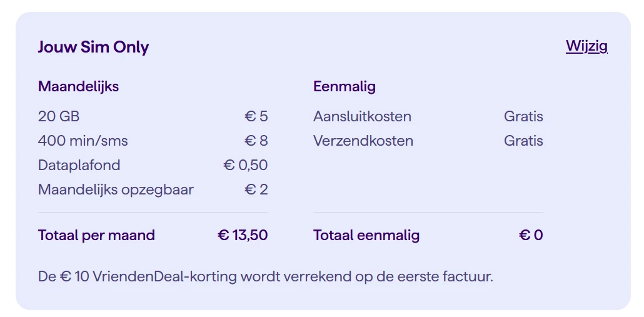Image resolution: width=644 pixels, height=317 pixels.
Task: Click the Dataplafond line item
Action: pos(79,165)
